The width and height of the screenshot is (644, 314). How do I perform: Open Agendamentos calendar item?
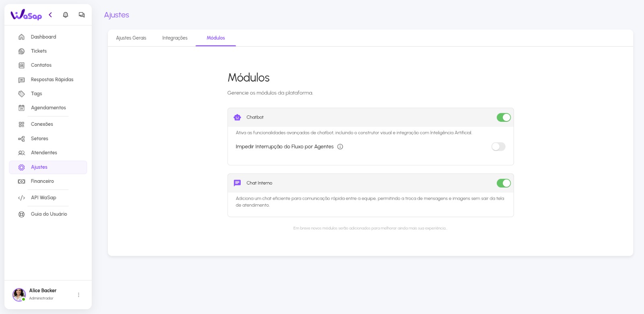point(48,108)
